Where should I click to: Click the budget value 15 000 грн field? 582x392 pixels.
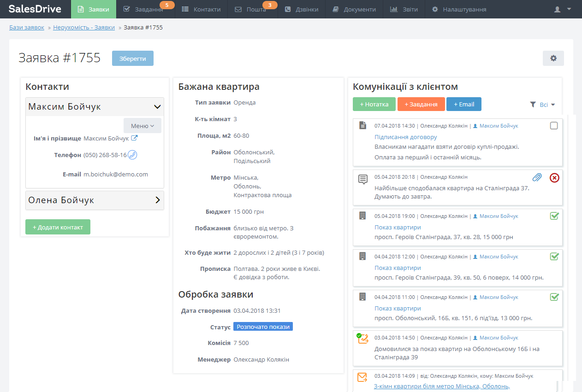[249, 212]
